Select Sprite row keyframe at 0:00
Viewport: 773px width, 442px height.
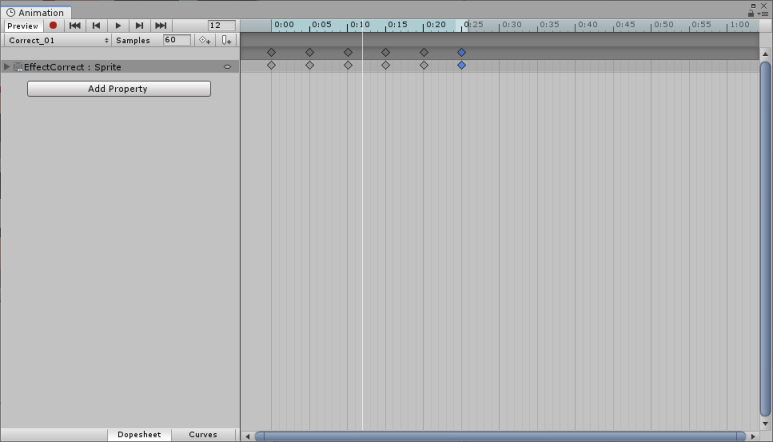tap(271, 65)
